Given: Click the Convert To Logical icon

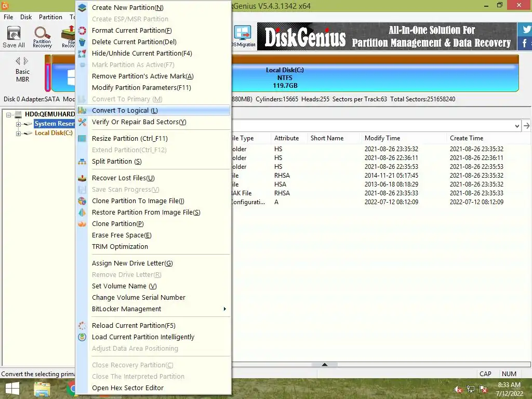Looking at the screenshot, I should point(82,111).
